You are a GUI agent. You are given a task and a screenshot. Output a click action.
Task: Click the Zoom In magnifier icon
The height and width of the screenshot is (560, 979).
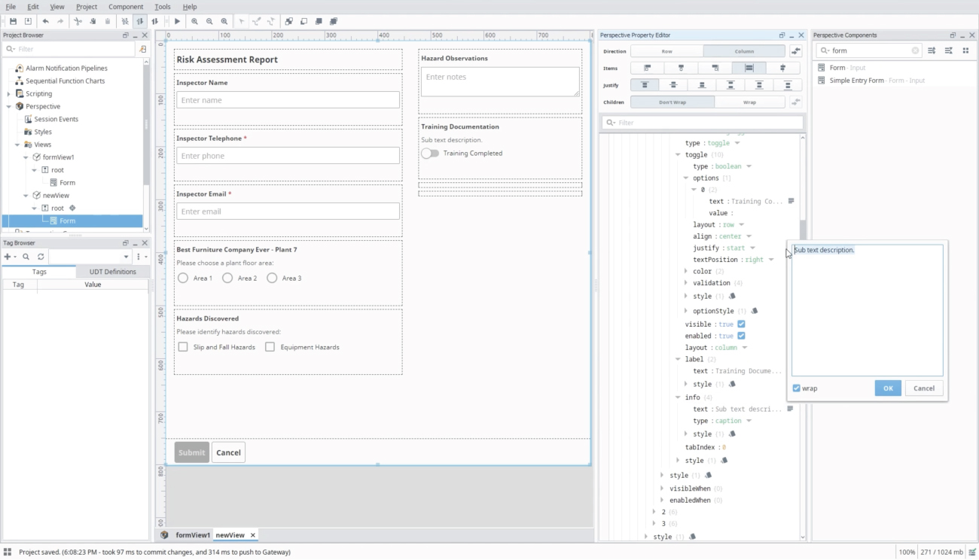pyautogui.click(x=194, y=21)
